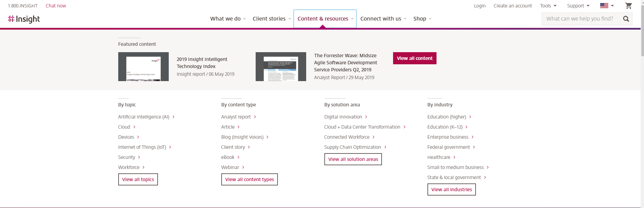Open the Connect with us menu
644x208 pixels.
click(x=383, y=19)
